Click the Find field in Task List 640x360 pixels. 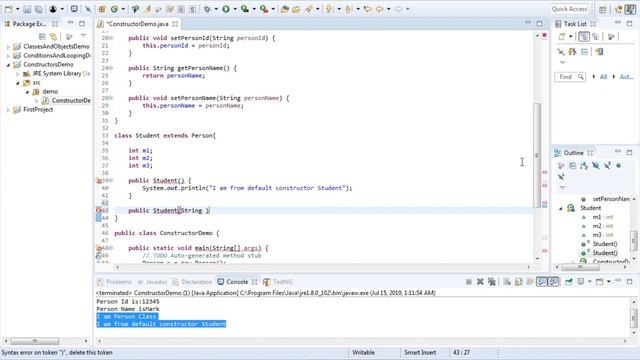pos(570,77)
